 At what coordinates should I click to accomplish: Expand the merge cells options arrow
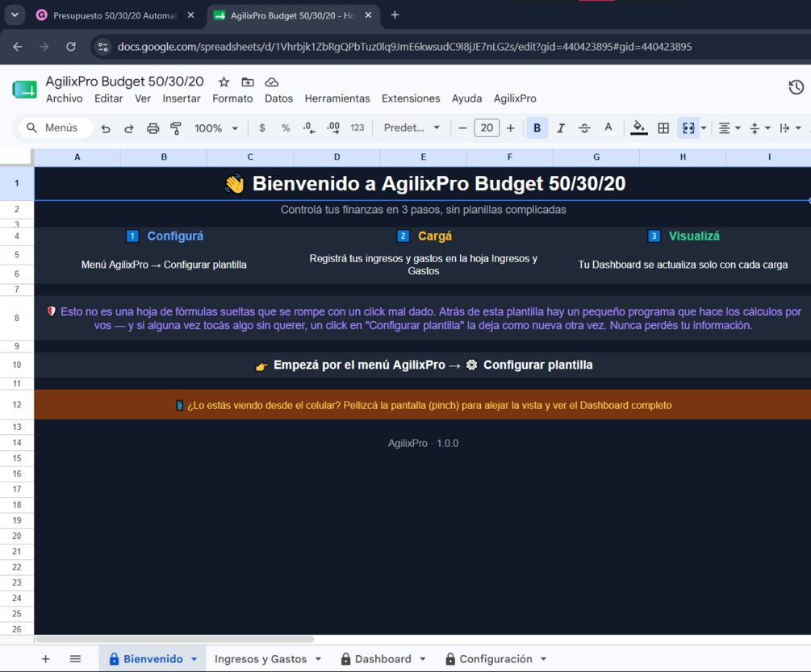[704, 127]
